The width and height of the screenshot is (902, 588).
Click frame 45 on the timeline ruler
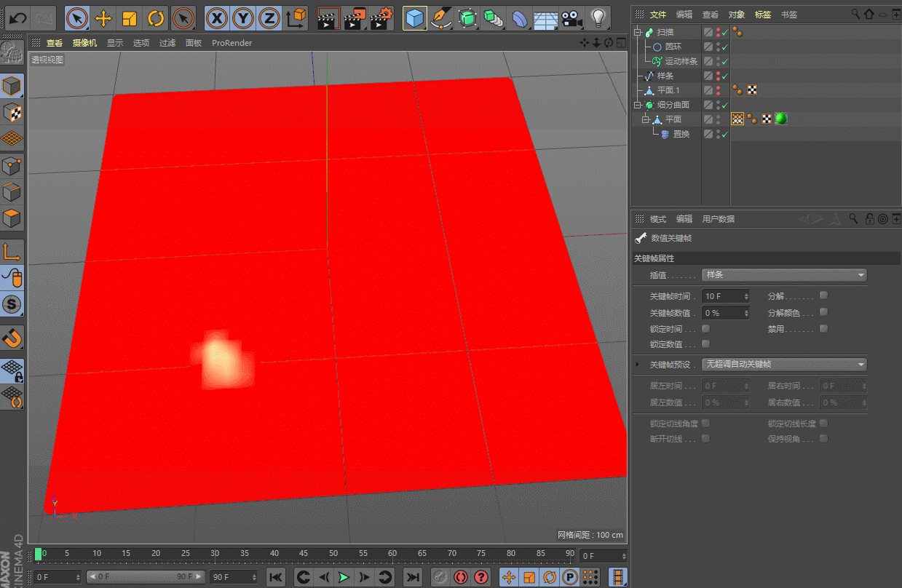(x=304, y=554)
